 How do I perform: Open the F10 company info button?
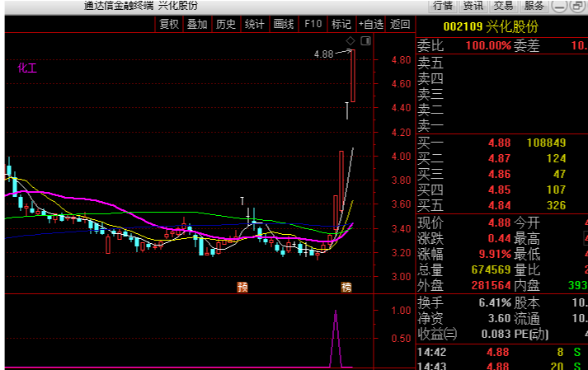point(313,25)
